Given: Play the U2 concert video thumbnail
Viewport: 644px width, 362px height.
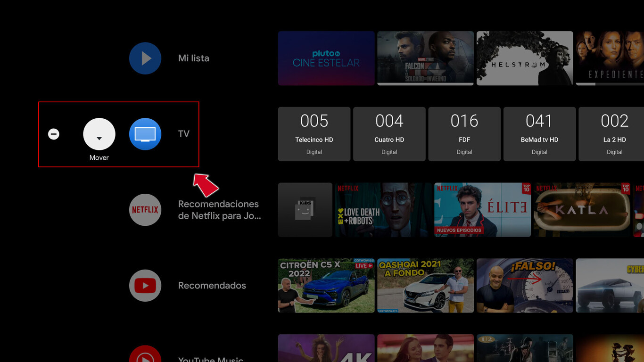Looking at the screenshot, I should (x=525, y=348).
